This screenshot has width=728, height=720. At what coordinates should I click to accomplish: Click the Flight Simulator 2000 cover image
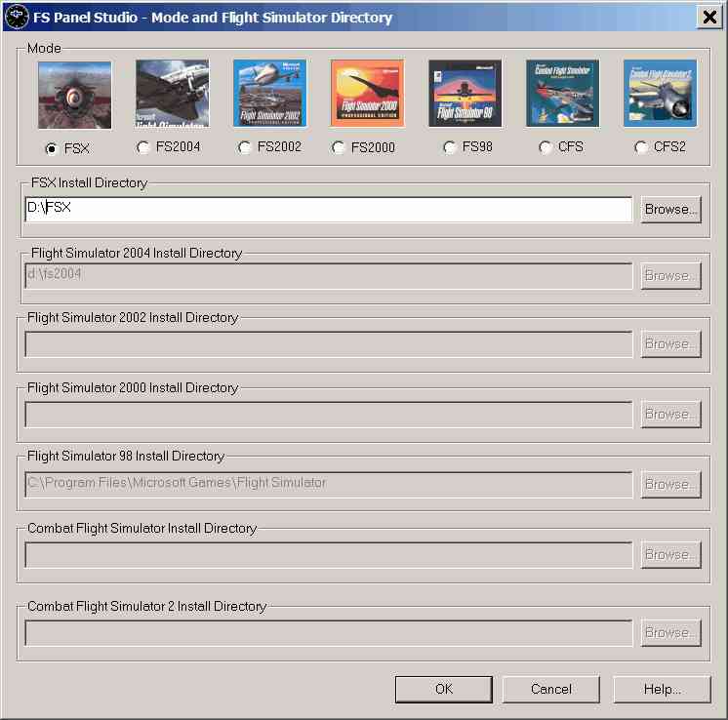click(368, 94)
